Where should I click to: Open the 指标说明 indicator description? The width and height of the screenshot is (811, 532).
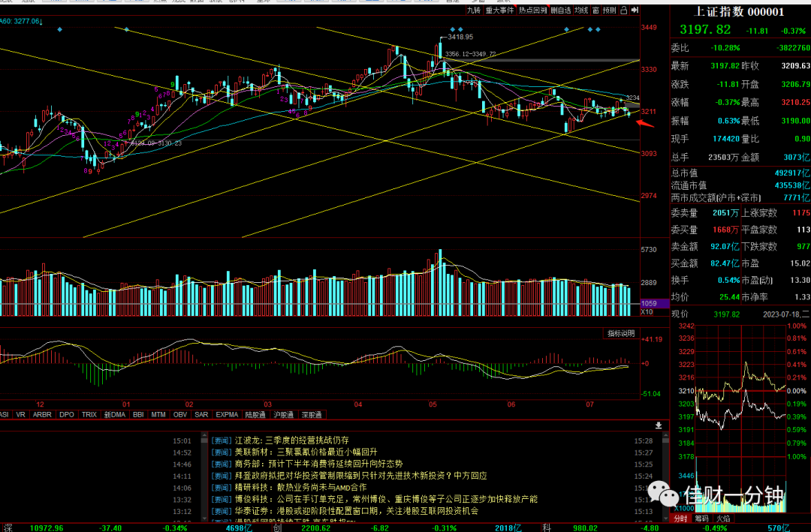(621, 333)
